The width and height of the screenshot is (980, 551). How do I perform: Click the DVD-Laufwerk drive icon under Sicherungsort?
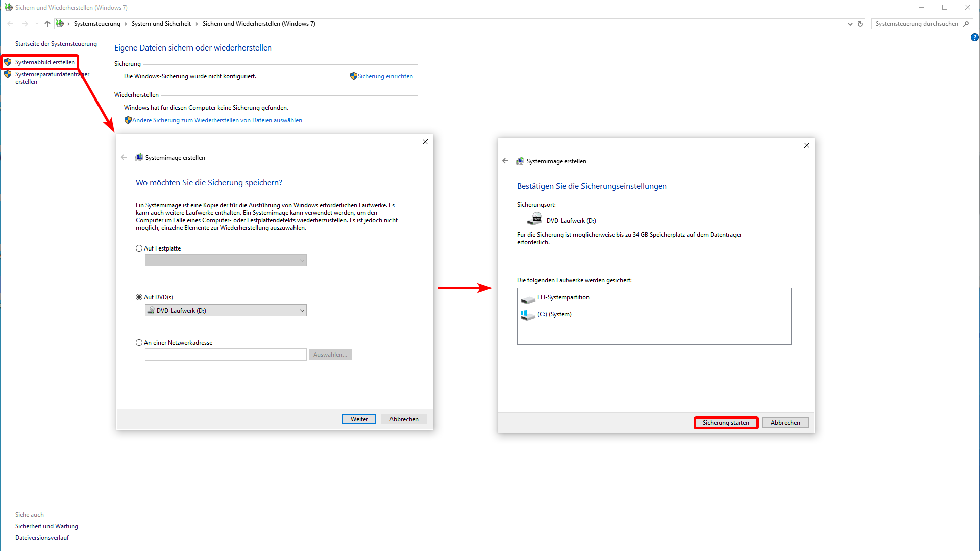pos(534,219)
